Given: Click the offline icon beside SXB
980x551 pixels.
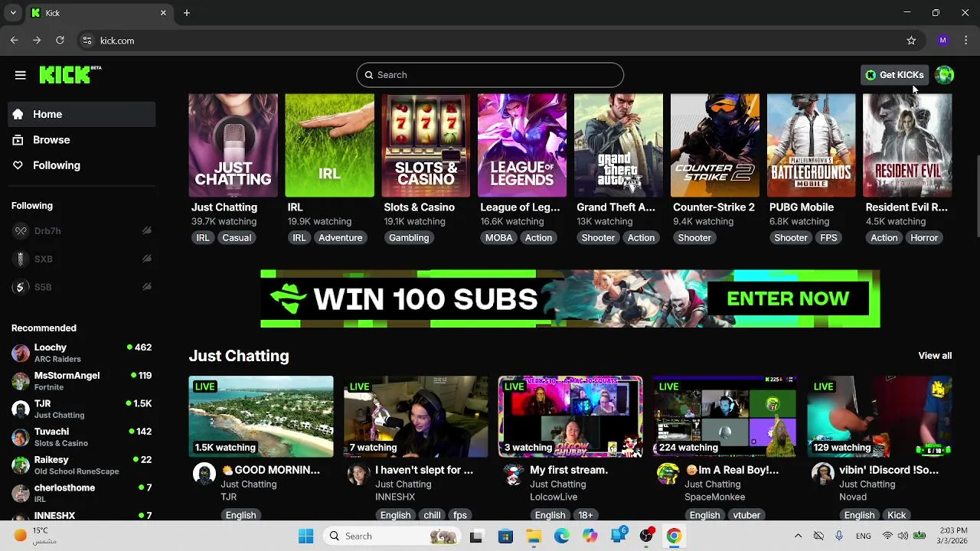Looking at the screenshot, I should (x=146, y=259).
